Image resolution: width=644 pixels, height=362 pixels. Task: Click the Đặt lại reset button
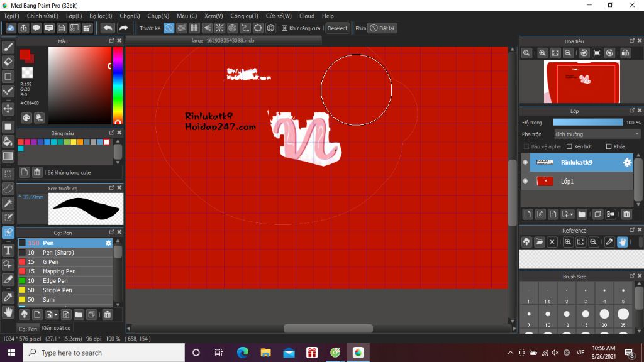coord(382,28)
